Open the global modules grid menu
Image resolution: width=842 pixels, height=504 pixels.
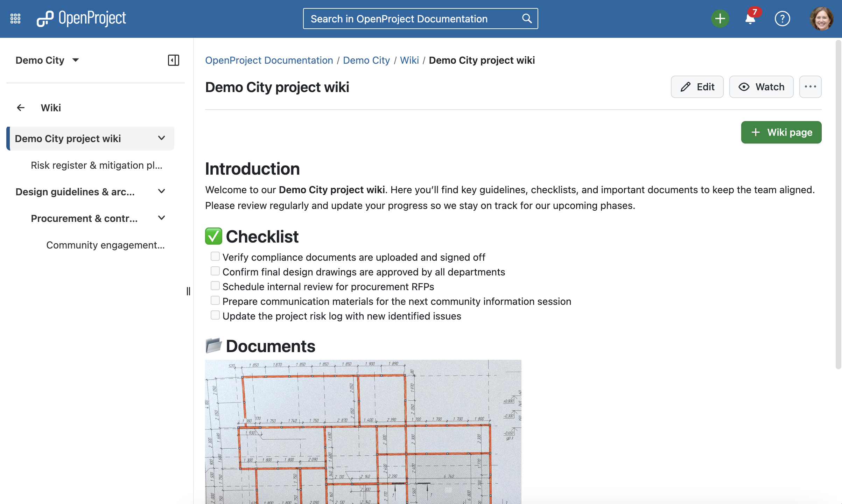pyautogui.click(x=15, y=19)
